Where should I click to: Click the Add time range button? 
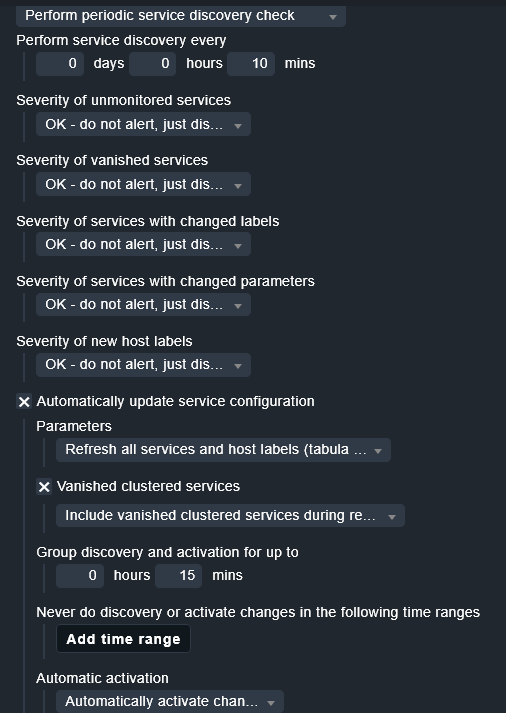(123, 639)
